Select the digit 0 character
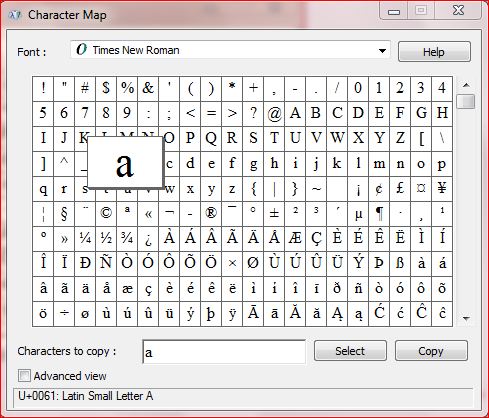489x418 pixels. [358, 89]
